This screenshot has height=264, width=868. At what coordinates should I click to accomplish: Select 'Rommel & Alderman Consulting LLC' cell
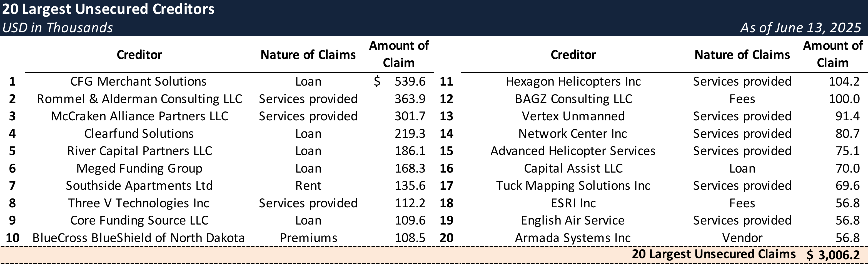click(x=139, y=99)
